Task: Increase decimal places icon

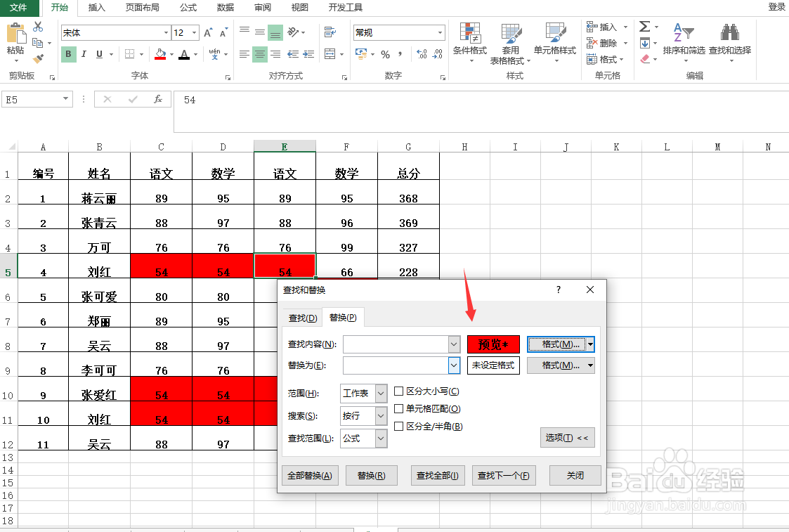Action: (422, 54)
